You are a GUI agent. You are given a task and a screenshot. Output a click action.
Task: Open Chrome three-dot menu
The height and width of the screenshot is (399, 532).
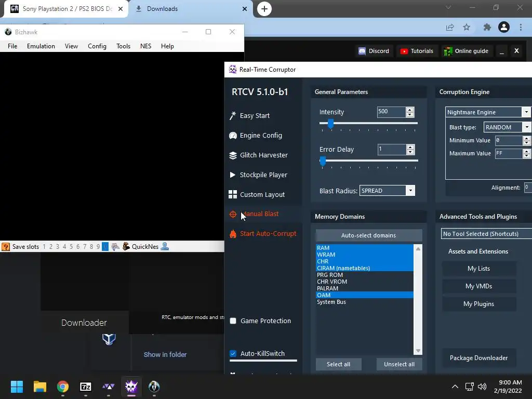point(521,27)
